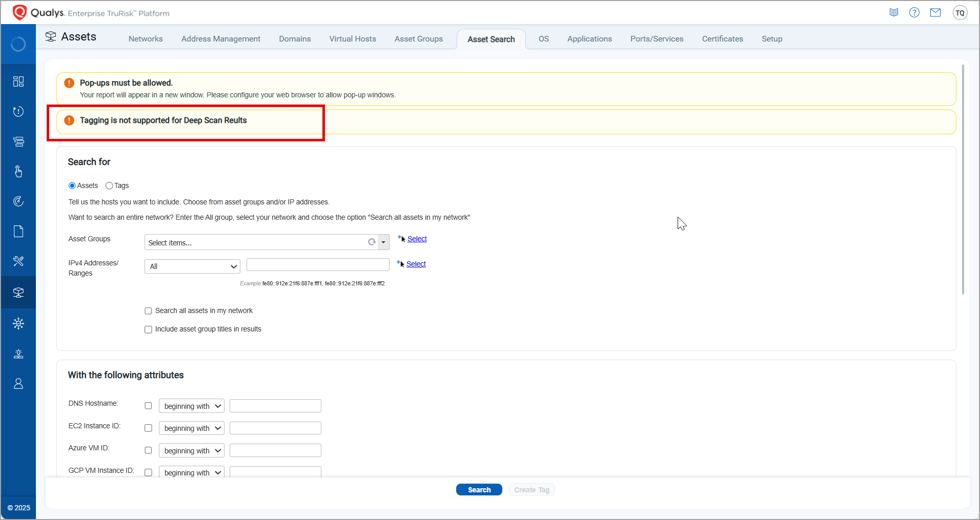Select the Tags radio button
Image resolution: width=980 pixels, height=520 pixels.
109,186
